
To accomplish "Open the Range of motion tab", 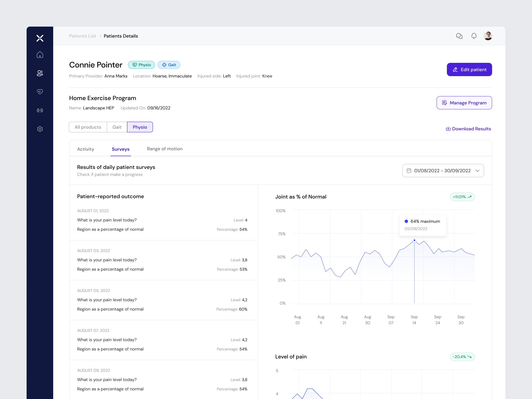I will 165,149.
